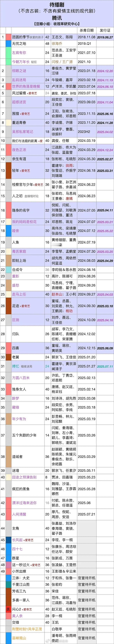The width and height of the screenshot is (114, 644).
Task: Select the drama title 造城者
Action: [x=17, y=456]
